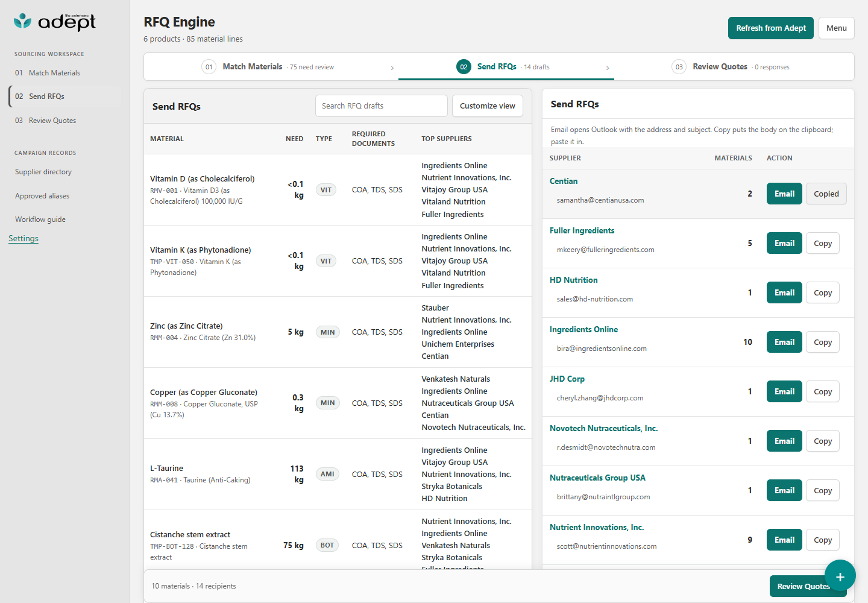Image resolution: width=868 pixels, height=603 pixels.
Task: Select the Vitamin D (as Cholecalciferol) material row
Action: coord(338,190)
